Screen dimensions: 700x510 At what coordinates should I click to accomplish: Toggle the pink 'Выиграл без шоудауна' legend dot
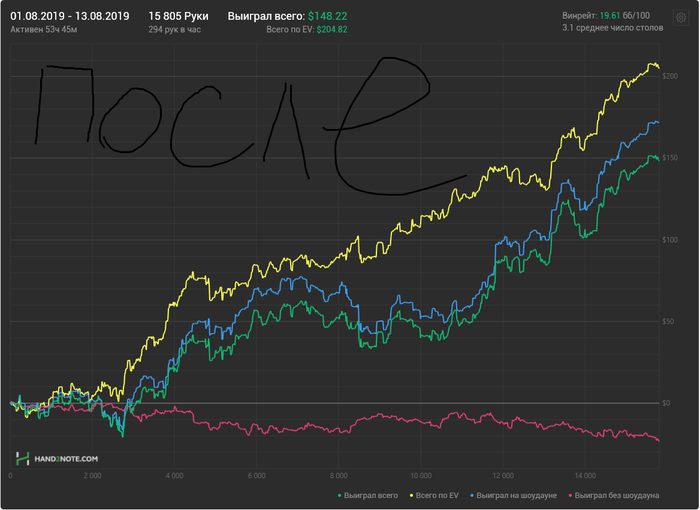[x=570, y=495]
